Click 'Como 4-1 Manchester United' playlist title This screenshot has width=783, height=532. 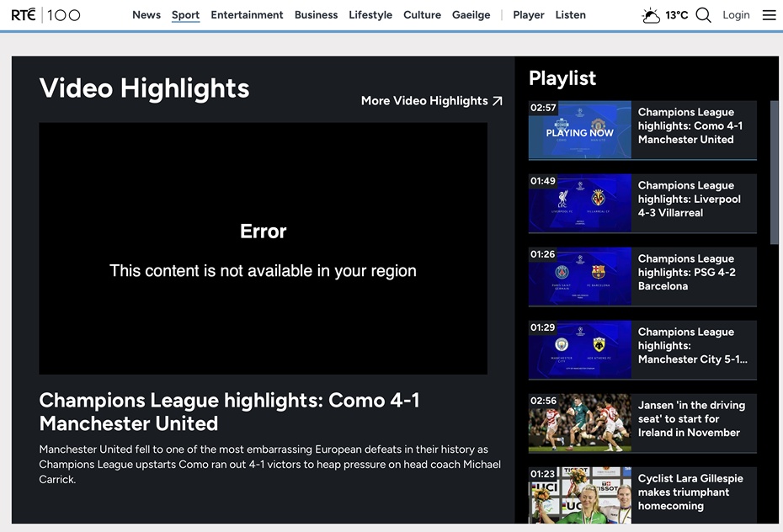pos(690,125)
